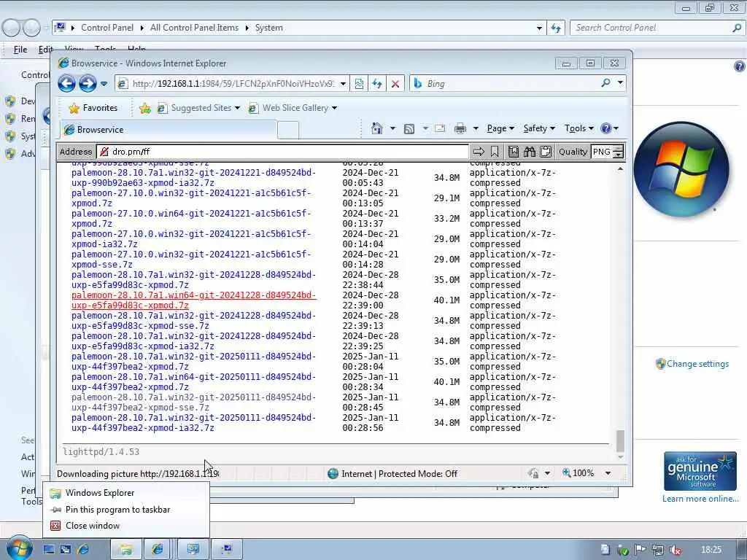The height and width of the screenshot is (560, 747).
Task: Click the Bing search magnifier icon
Action: point(606,83)
